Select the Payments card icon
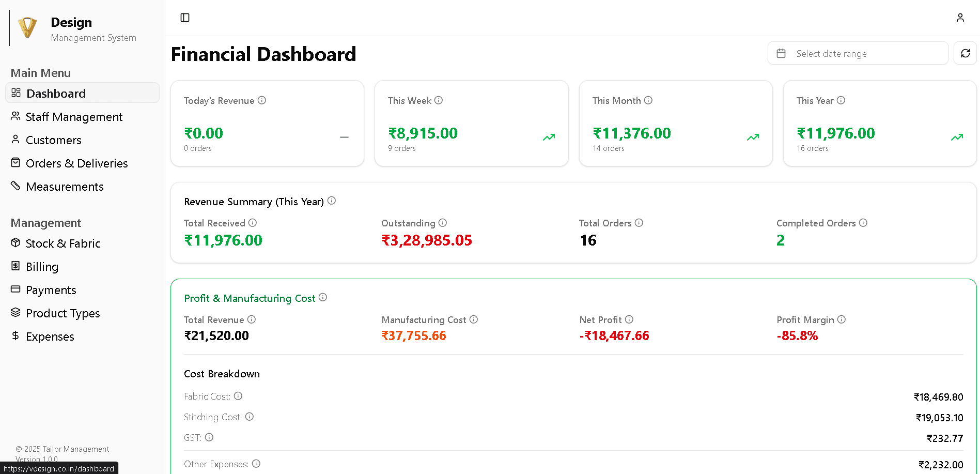The image size is (980, 474). pos(15,289)
